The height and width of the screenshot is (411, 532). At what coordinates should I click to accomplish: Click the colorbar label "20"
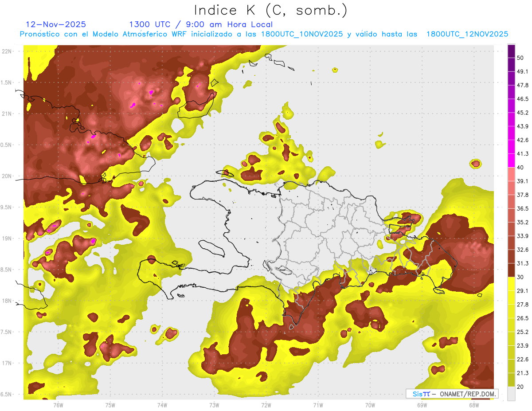tap(520, 387)
